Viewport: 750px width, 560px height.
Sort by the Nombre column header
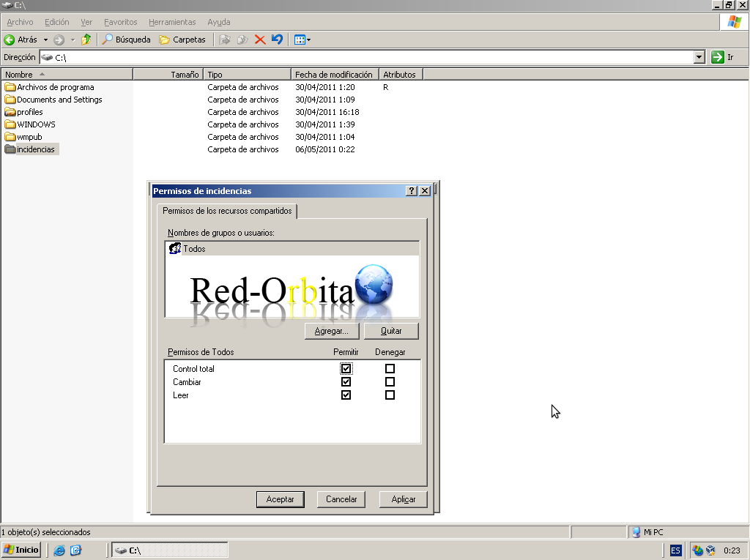click(x=67, y=75)
